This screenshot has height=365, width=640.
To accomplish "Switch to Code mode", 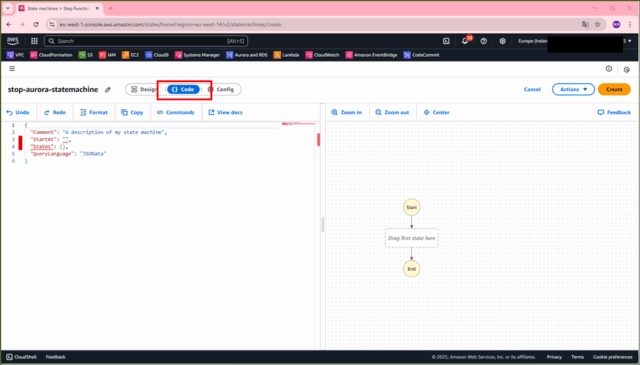I will click(183, 89).
